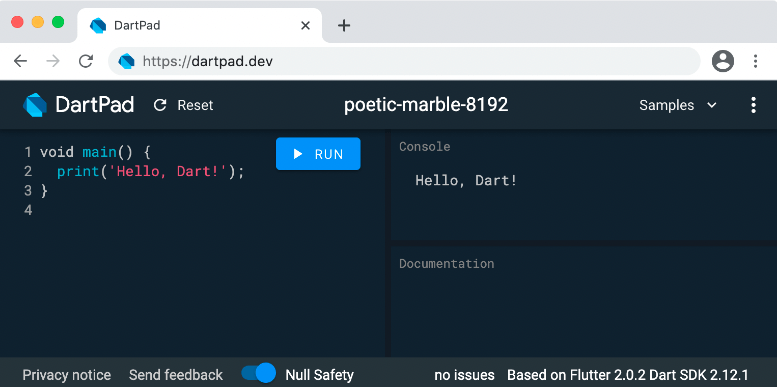Click the Reset circular arrow icon
The image size is (777, 387).
pos(160,105)
